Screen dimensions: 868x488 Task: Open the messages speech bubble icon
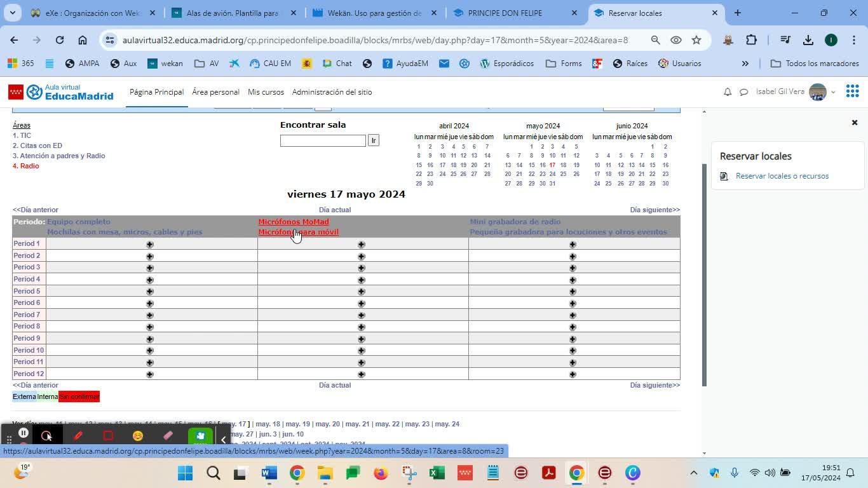coord(743,92)
